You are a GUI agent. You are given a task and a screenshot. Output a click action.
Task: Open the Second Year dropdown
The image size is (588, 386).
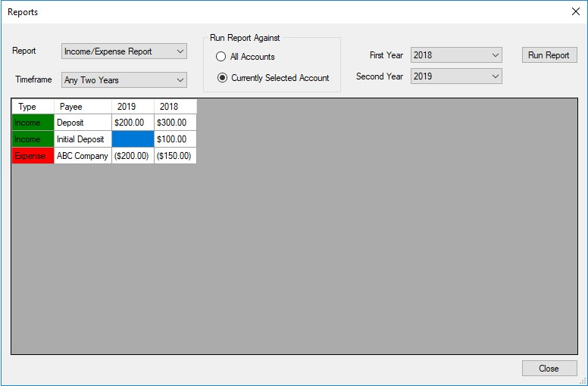point(456,76)
